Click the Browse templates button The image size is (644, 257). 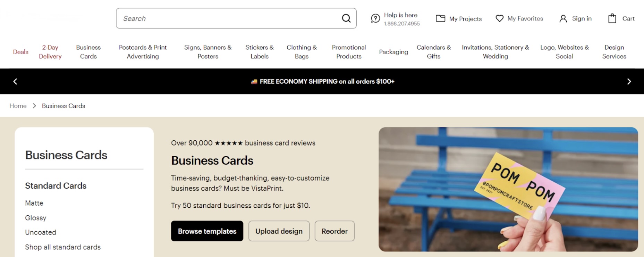point(207,231)
